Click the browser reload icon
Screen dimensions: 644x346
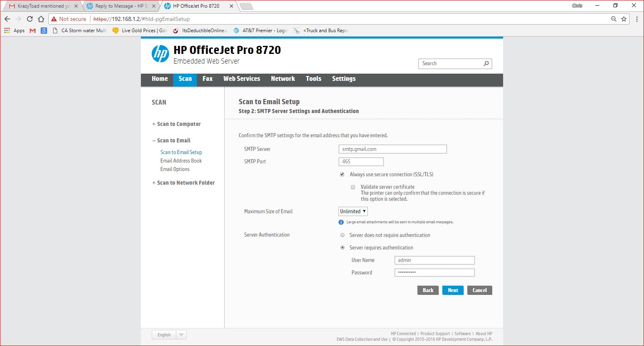(30, 19)
